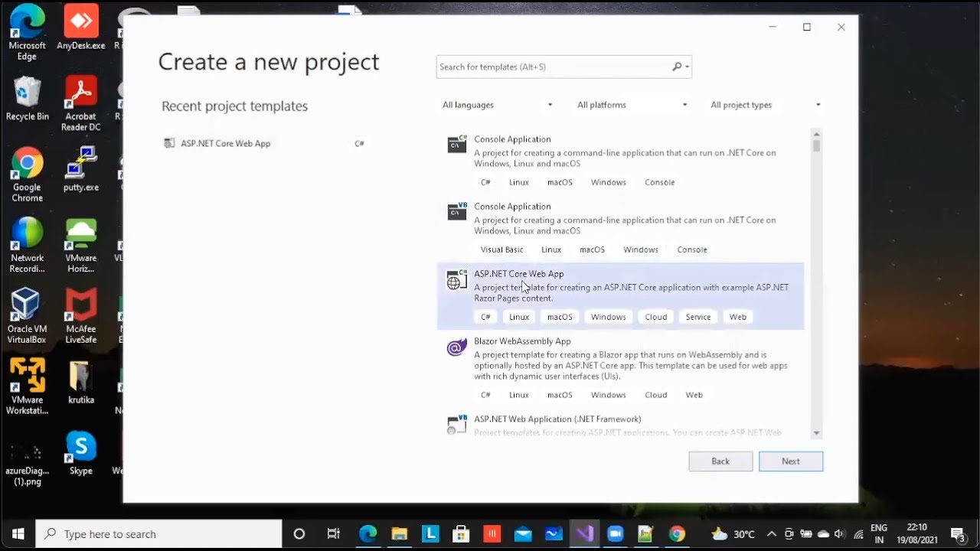980x551 pixels.
Task: Open VMware Horizon desktop shortcut
Action: [81, 245]
